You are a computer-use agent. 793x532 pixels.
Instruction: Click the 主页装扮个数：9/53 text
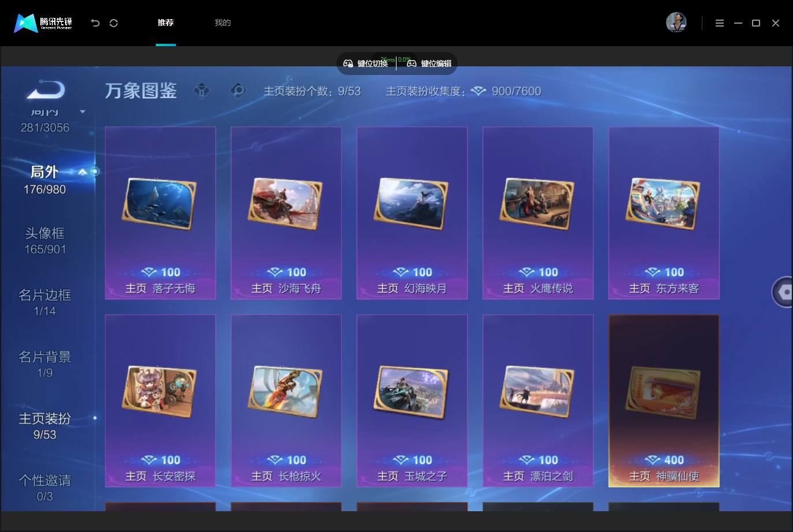click(x=312, y=91)
